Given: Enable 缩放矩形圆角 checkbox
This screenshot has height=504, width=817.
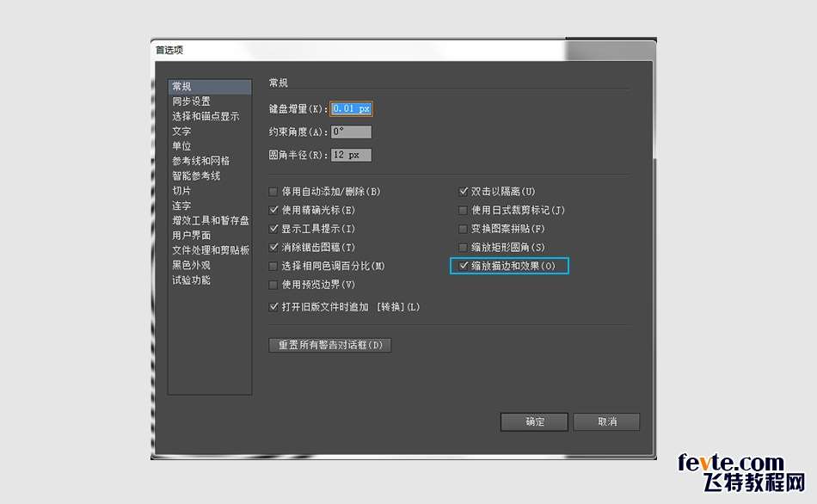Looking at the screenshot, I should click(463, 247).
